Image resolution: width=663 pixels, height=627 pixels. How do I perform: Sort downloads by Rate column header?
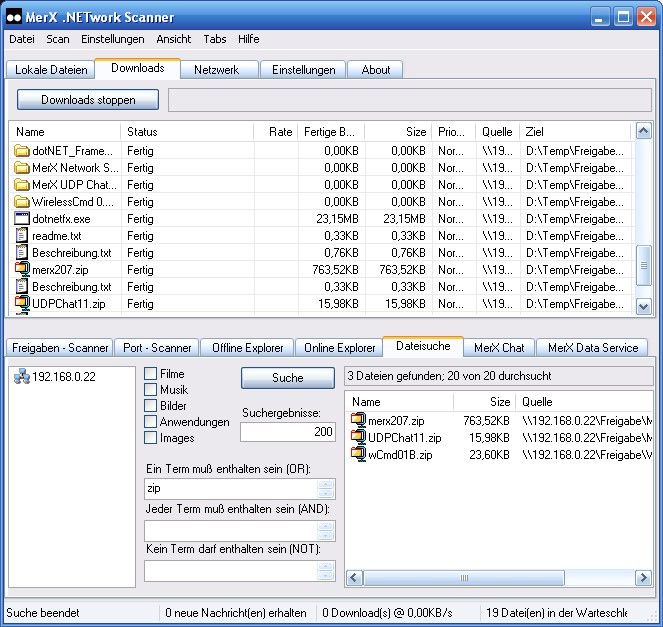[276, 132]
